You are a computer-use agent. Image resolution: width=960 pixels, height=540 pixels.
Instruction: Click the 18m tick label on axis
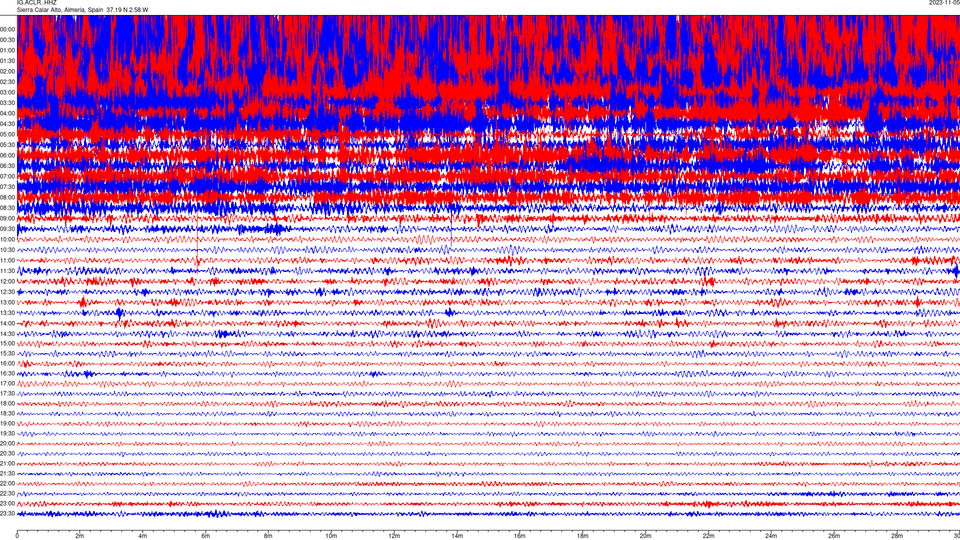(583, 536)
